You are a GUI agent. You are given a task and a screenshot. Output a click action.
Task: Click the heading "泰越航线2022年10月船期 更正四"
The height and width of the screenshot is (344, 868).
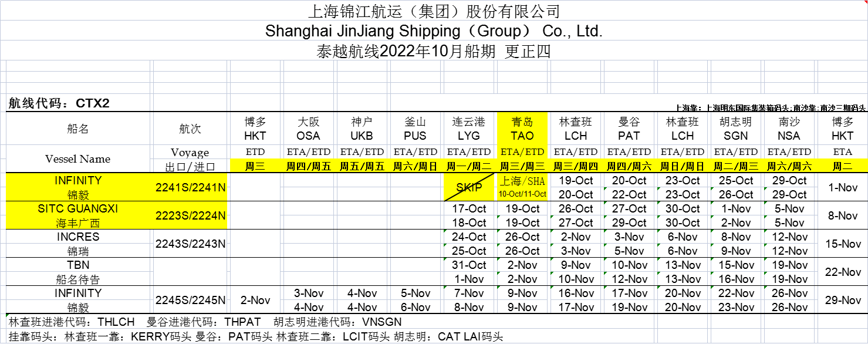tap(434, 51)
